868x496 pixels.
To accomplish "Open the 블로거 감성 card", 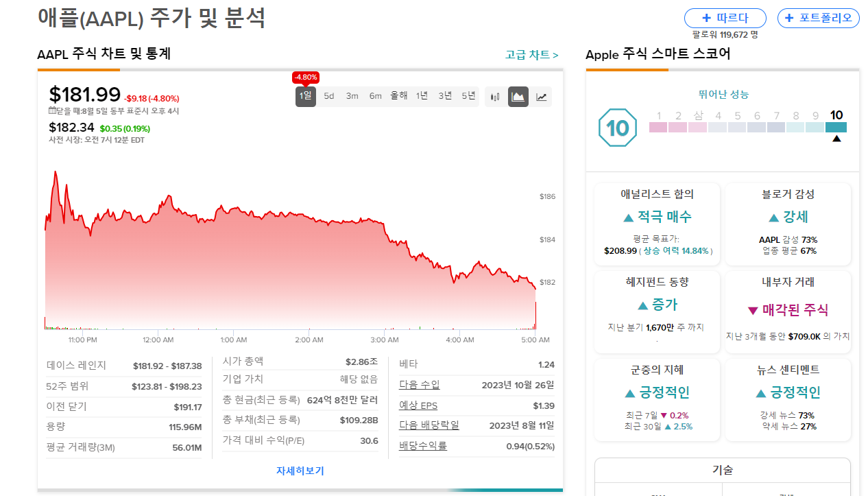I will 788,224.
